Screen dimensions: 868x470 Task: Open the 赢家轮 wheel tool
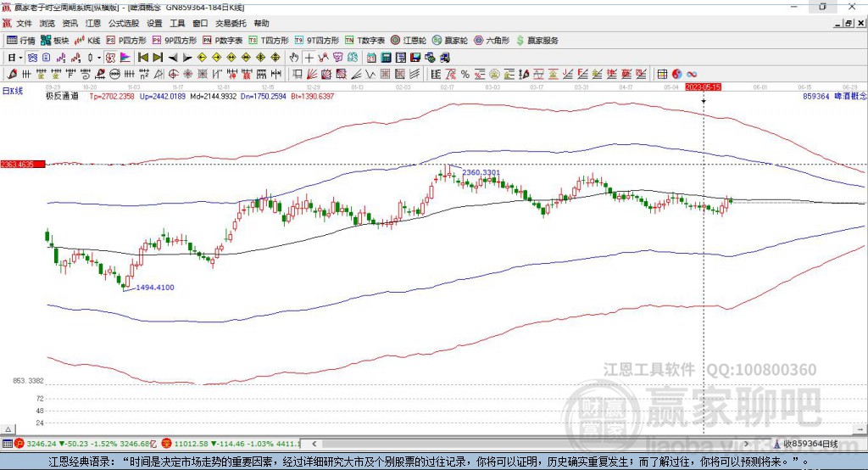(x=450, y=41)
